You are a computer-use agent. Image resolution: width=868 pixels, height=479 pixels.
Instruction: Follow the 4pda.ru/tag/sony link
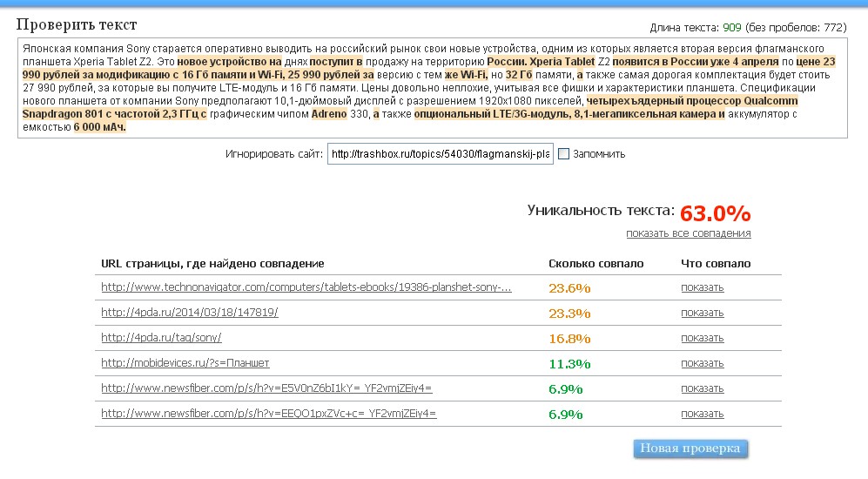click(x=161, y=337)
